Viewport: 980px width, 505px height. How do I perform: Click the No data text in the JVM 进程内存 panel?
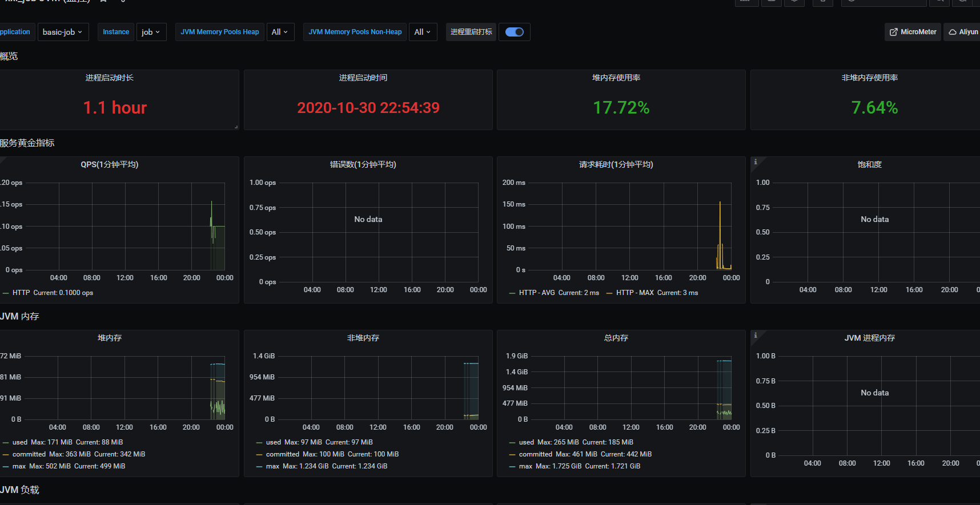(x=875, y=393)
